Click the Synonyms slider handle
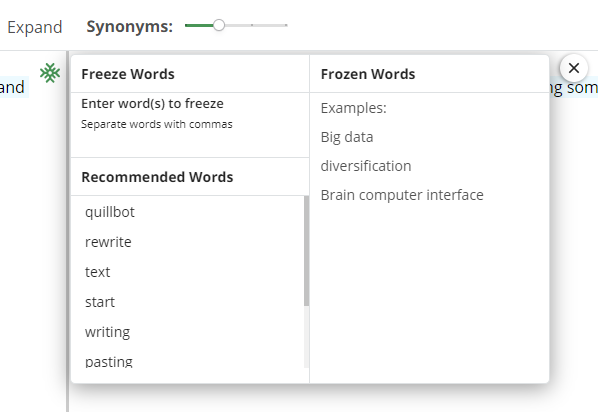Viewport: 598px width, 412px height. [219, 26]
